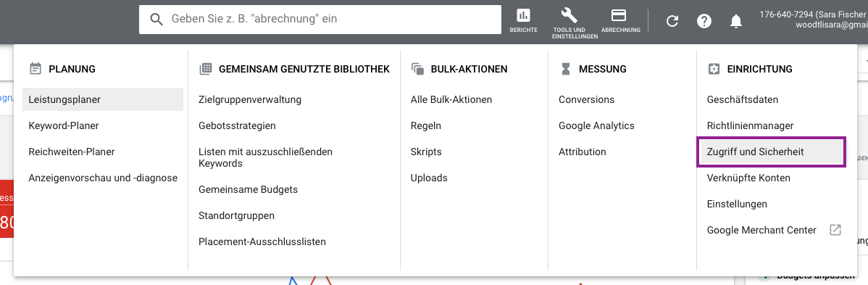
Task: Select Gebotsstrategien
Action: point(237,126)
